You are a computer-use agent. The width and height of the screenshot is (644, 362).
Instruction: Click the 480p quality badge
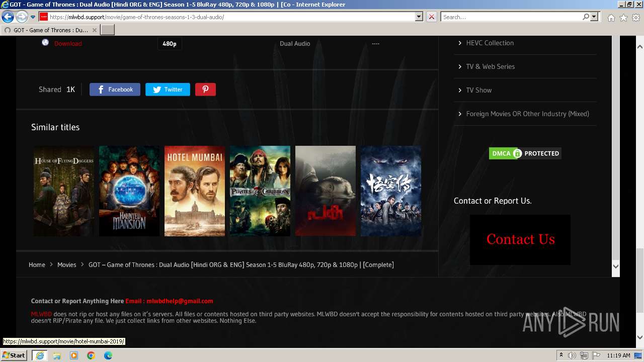pos(170,44)
